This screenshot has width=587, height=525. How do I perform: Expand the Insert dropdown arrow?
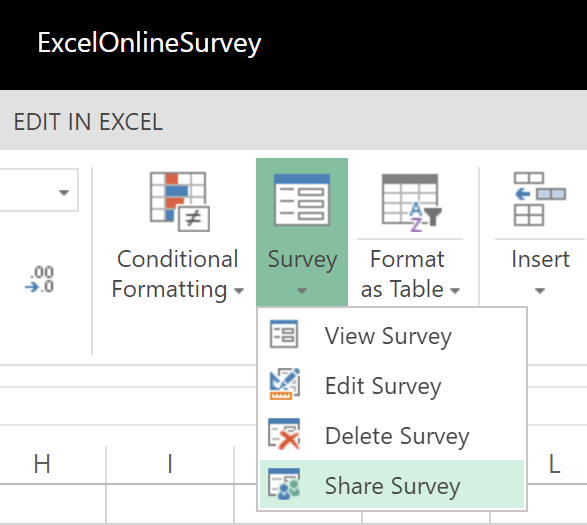tap(539, 291)
